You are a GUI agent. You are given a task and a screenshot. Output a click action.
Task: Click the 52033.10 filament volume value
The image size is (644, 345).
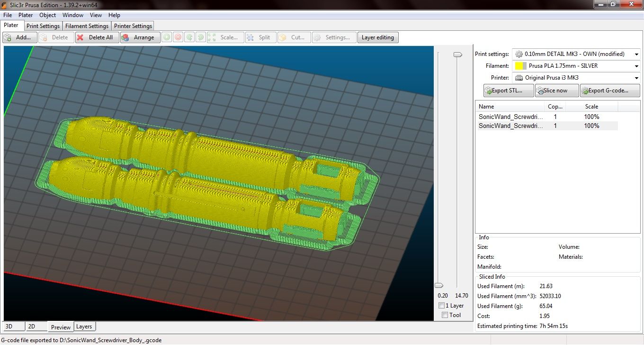point(550,296)
